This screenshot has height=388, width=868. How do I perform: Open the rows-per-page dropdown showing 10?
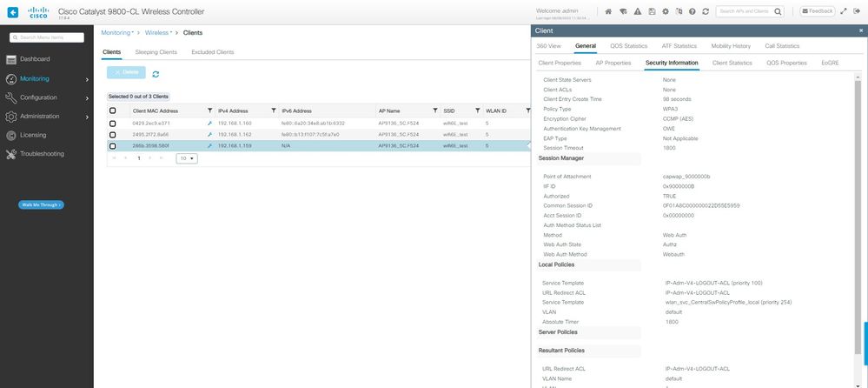187,158
